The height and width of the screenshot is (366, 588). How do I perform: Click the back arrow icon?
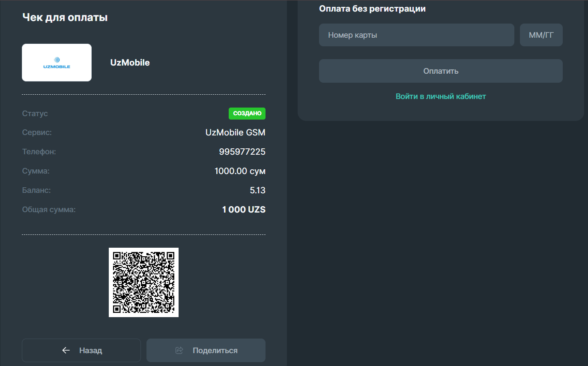point(66,351)
